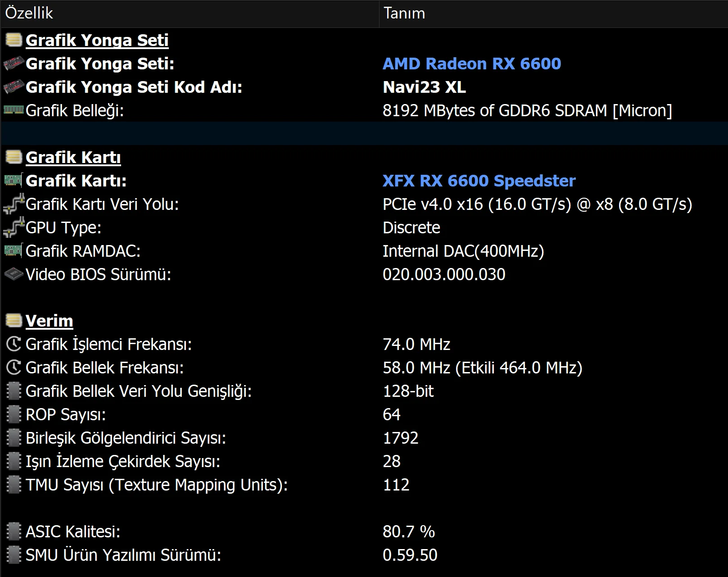Screen dimensions: 728x577
Task: Click the folder icon beside Grafik Kartı heading
Action: click(x=14, y=157)
